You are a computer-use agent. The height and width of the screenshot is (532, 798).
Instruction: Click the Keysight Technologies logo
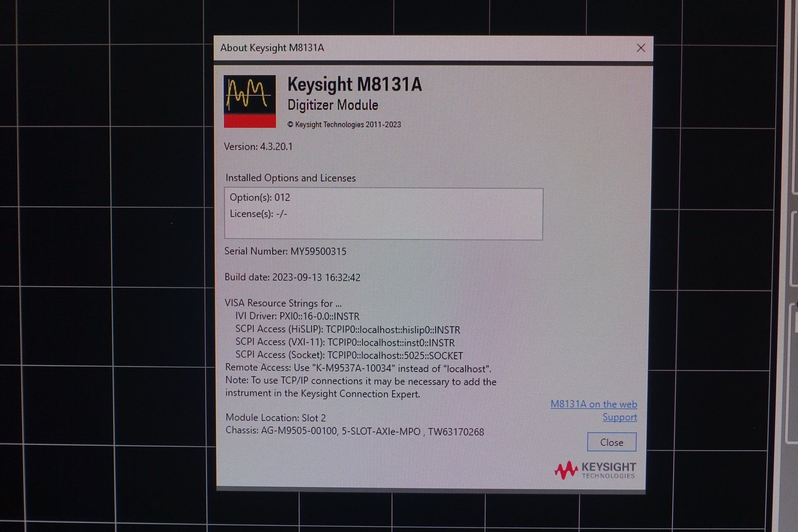coord(595,470)
